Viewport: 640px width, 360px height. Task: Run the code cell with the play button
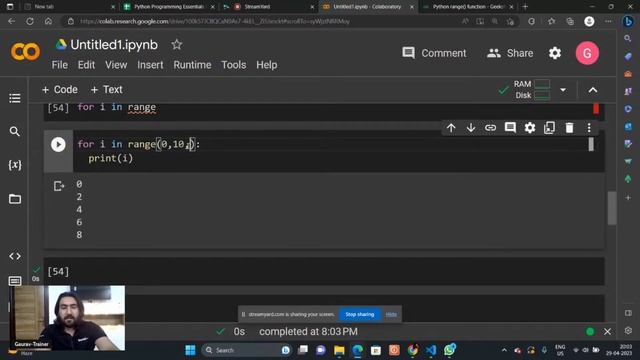click(x=58, y=144)
